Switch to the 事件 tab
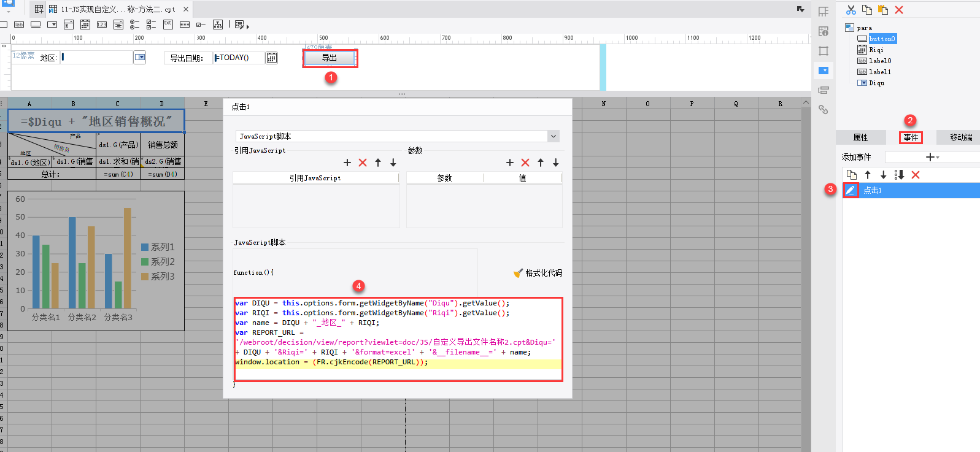Image resolution: width=980 pixels, height=452 pixels. [x=911, y=137]
